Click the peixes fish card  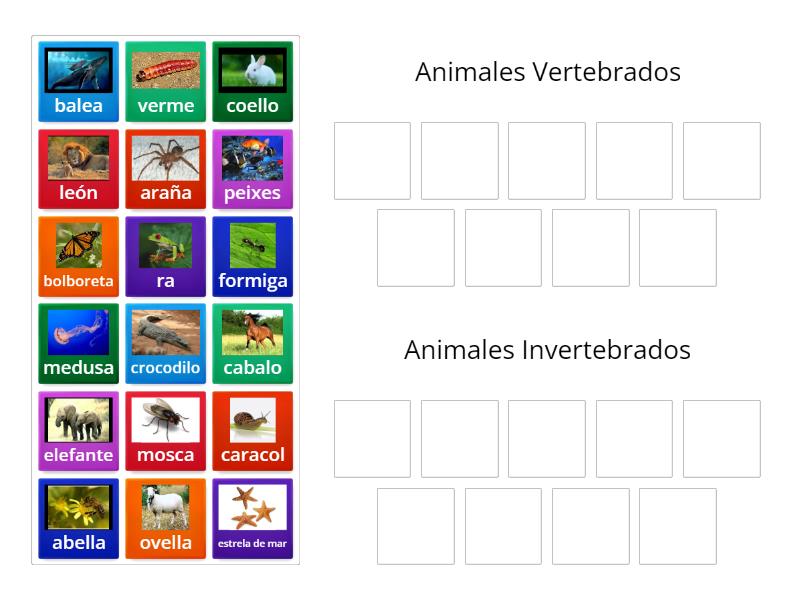tap(253, 169)
